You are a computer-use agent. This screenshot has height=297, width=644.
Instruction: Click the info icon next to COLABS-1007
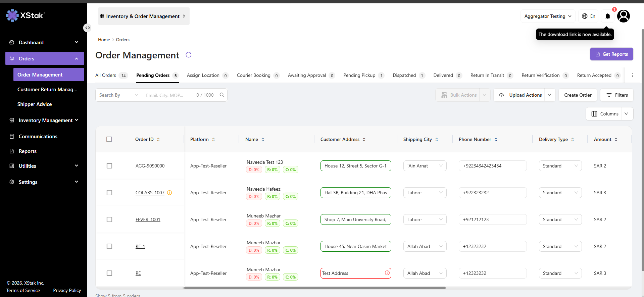coord(169,193)
